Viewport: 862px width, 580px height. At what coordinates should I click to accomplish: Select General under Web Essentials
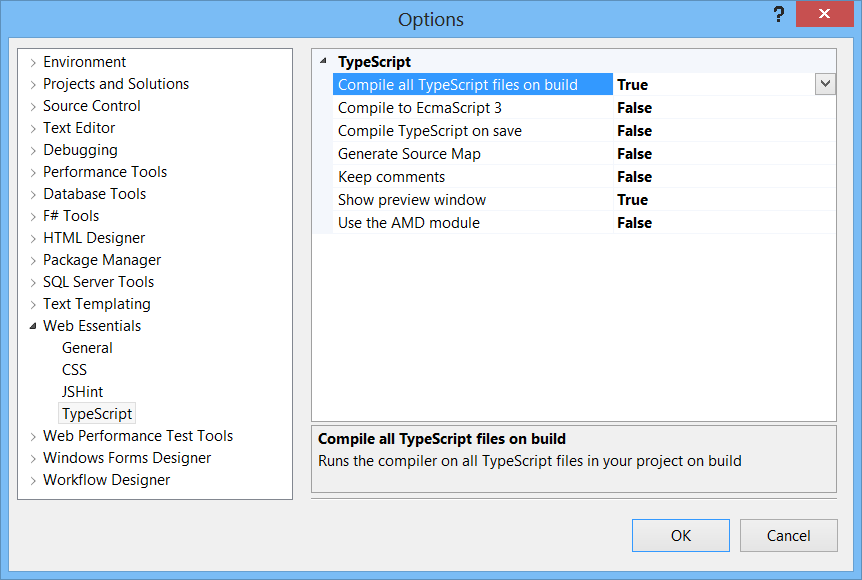tap(87, 347)
